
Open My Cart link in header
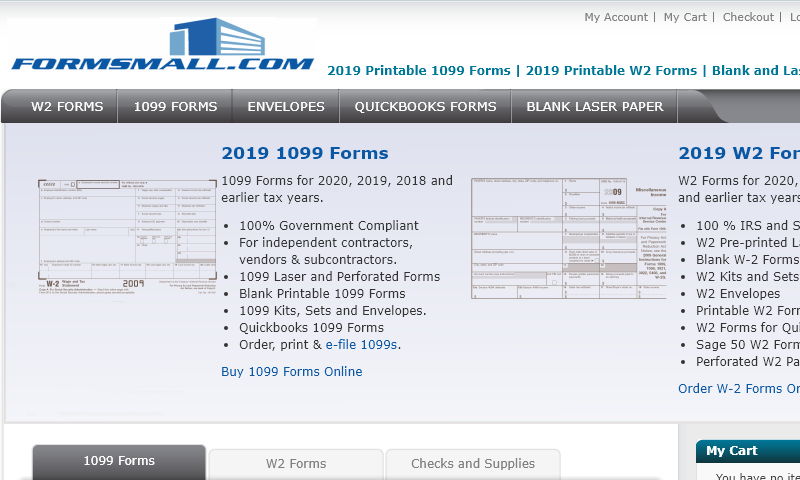click(685, 17)
